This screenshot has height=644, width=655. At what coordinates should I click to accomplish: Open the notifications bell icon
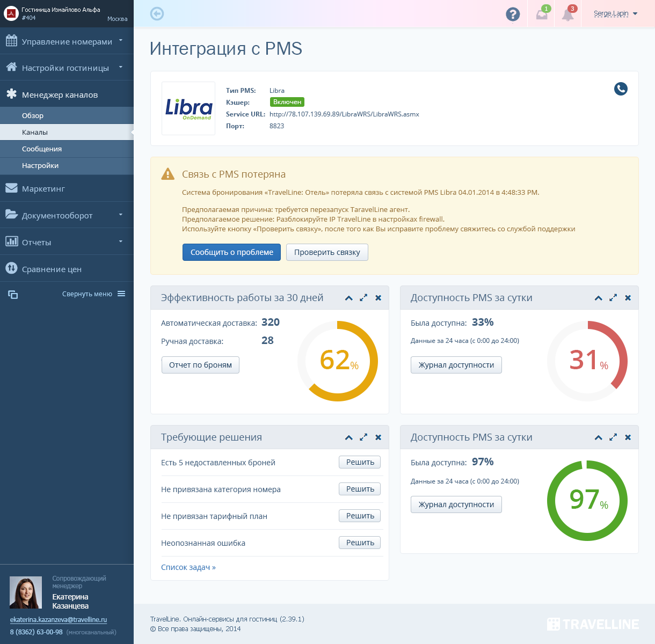point(567,14)
